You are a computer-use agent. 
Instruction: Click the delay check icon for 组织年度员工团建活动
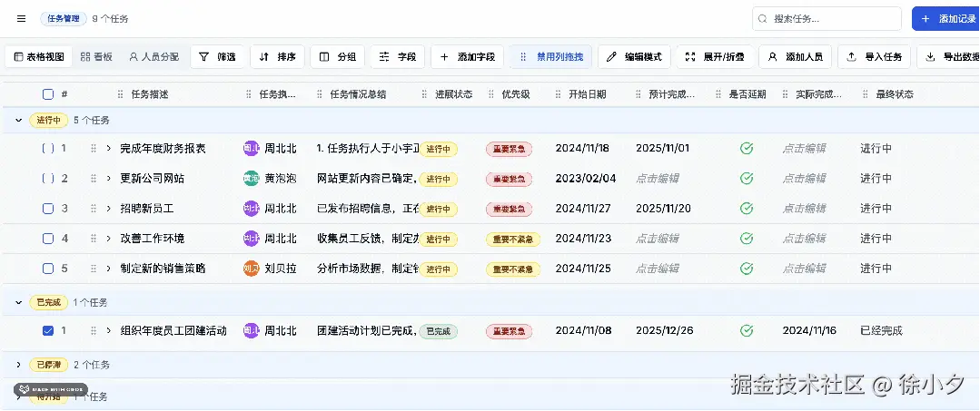[x=747, y=331]
